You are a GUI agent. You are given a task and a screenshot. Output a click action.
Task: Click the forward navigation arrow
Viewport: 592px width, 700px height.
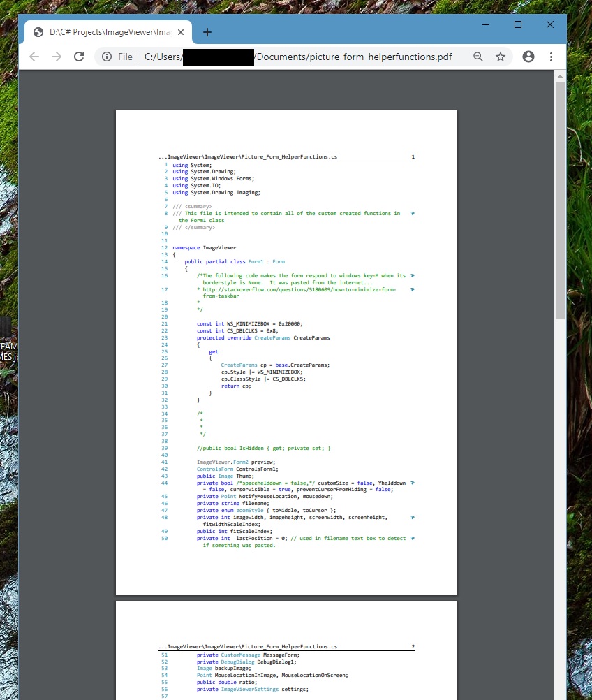point(57,57)
